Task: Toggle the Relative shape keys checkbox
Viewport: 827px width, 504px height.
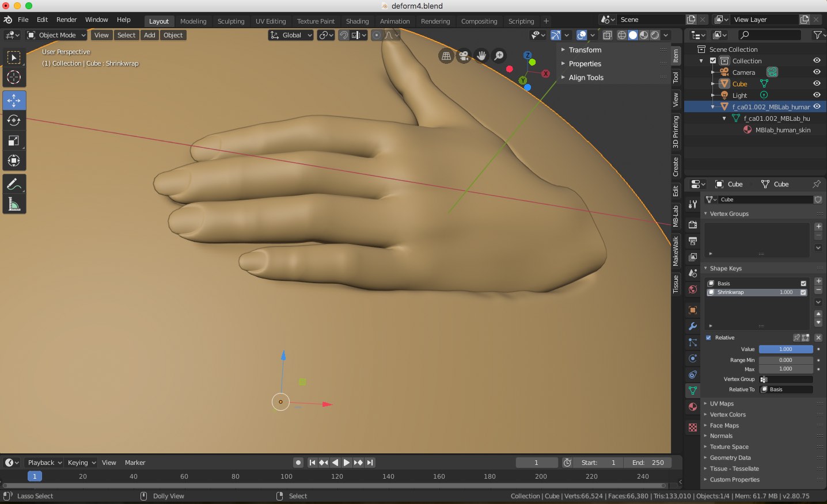Action: click(x=708, y=338)
